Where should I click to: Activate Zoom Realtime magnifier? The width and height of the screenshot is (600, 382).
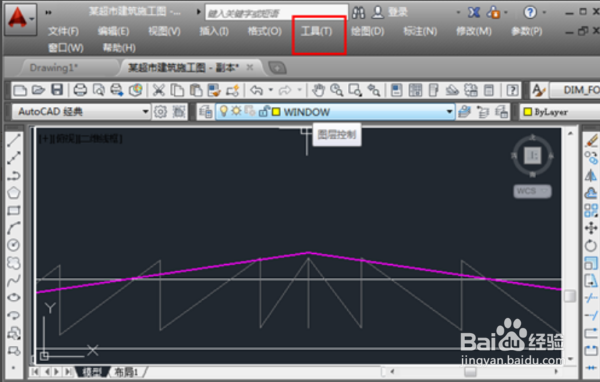(337, 90)
